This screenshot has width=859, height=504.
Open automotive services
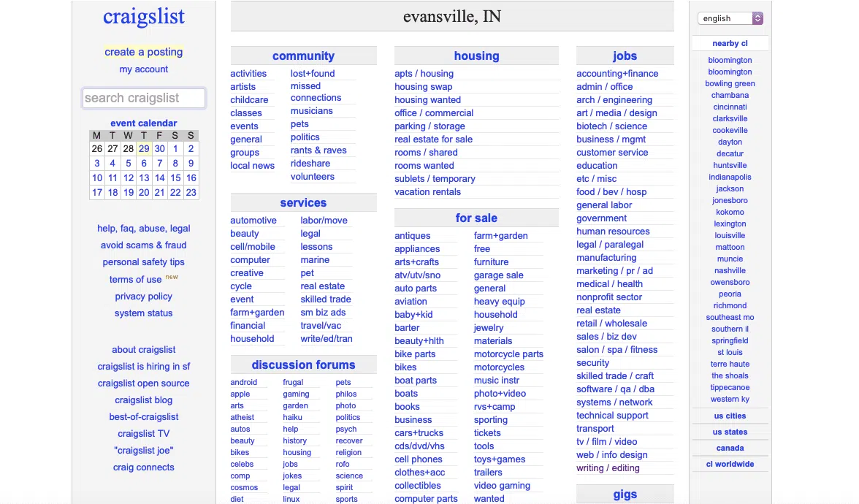coord(253,221)
